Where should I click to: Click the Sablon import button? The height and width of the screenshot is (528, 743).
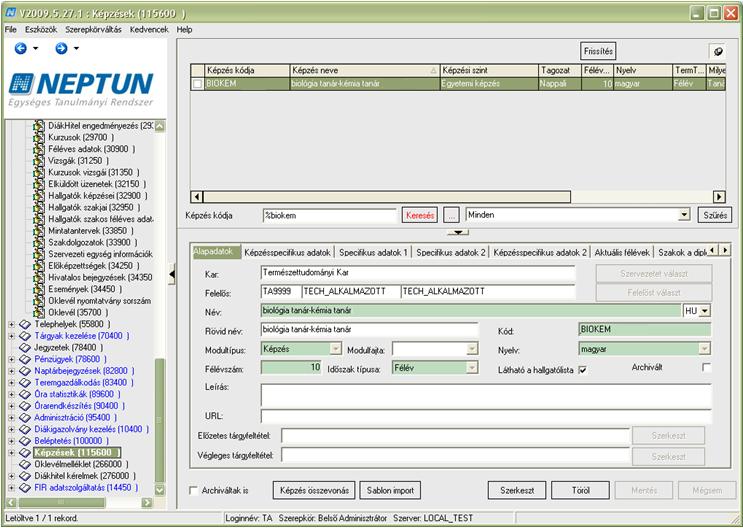click(390, 490)
